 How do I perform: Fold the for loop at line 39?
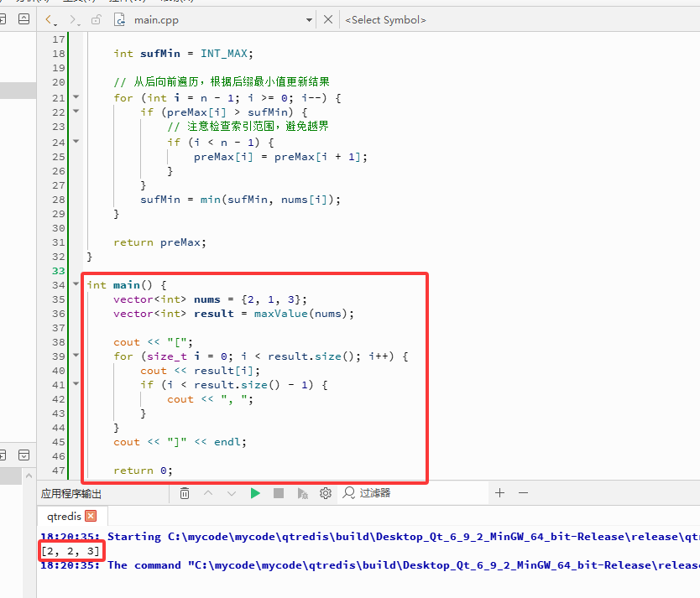point(76,356)
